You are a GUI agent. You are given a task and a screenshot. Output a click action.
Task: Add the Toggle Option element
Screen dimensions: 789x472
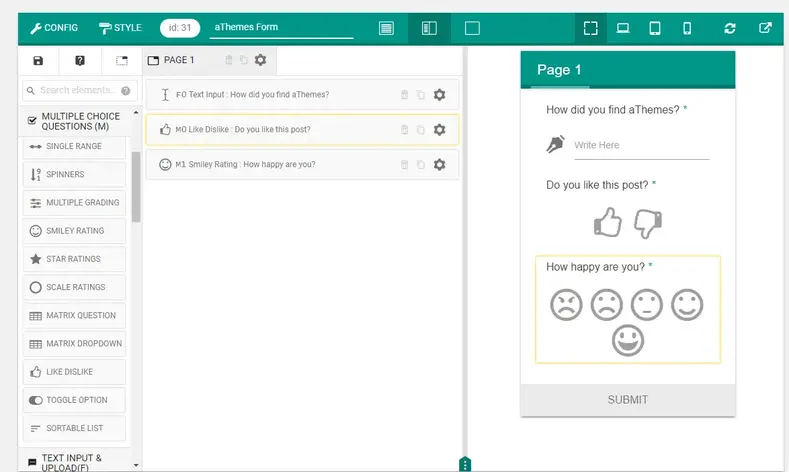(x=74, y=400)
